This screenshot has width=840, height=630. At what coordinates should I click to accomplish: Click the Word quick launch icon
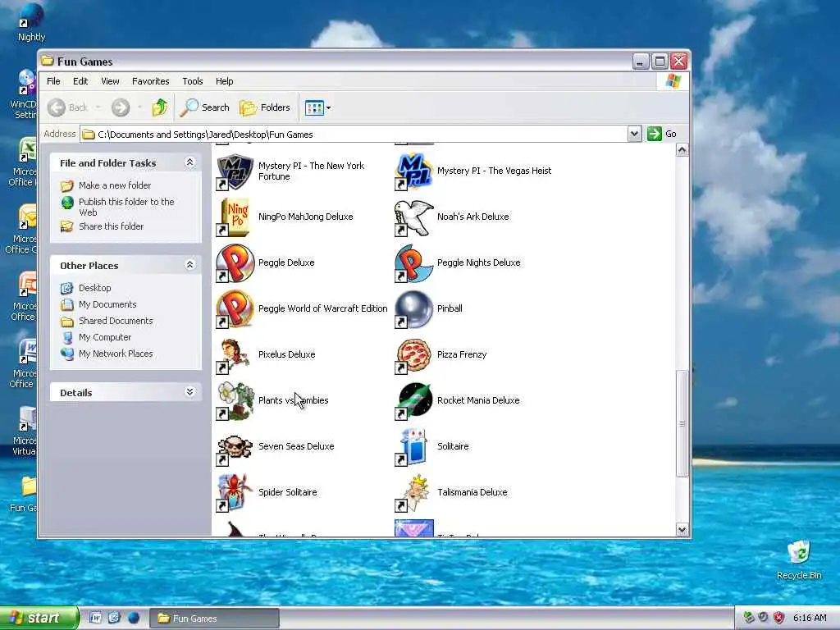click(x=95, y=618)
